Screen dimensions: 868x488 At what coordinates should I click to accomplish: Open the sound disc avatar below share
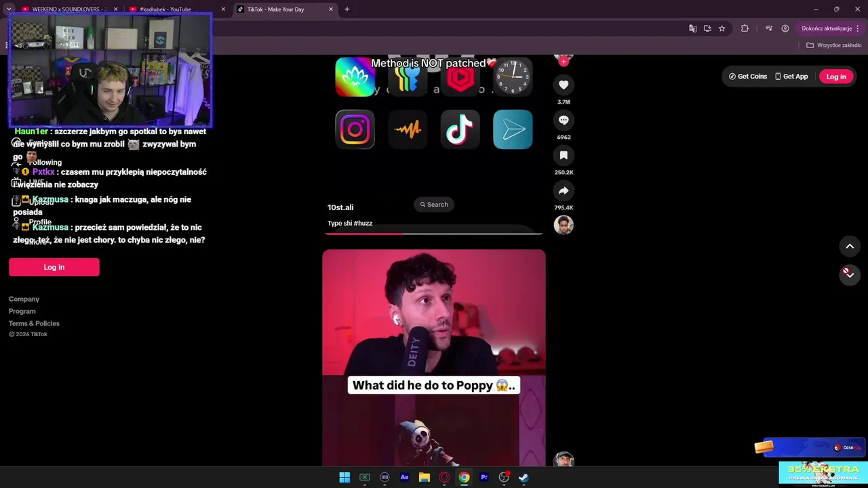(564, 225)
